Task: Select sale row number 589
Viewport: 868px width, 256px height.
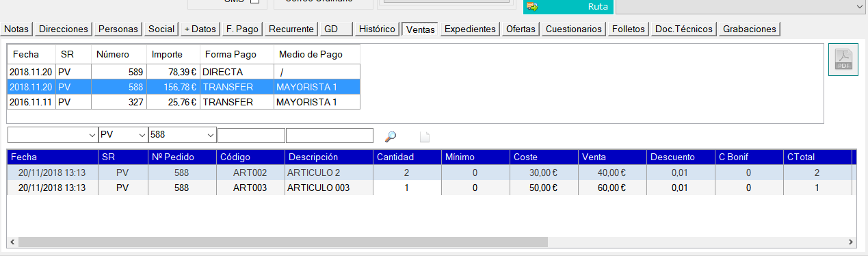Action: coord(183,71)
